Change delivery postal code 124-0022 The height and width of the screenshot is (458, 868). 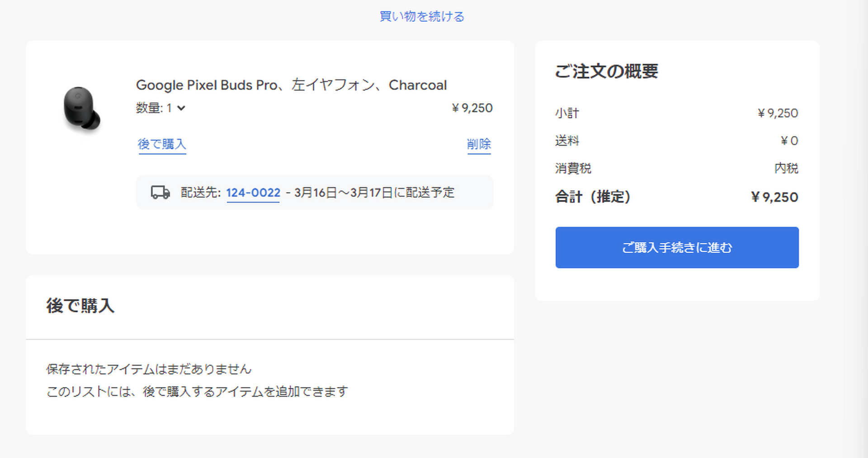click(x=253, y=193)
